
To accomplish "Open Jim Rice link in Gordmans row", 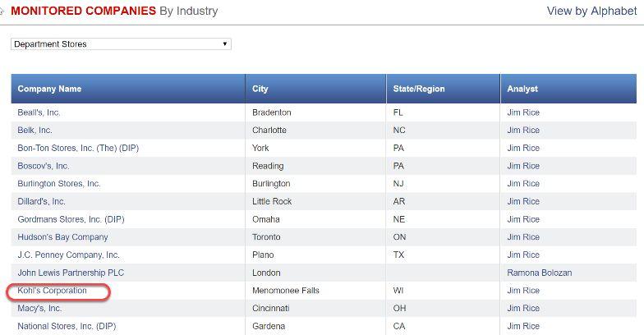I will [x=523, y=219].
